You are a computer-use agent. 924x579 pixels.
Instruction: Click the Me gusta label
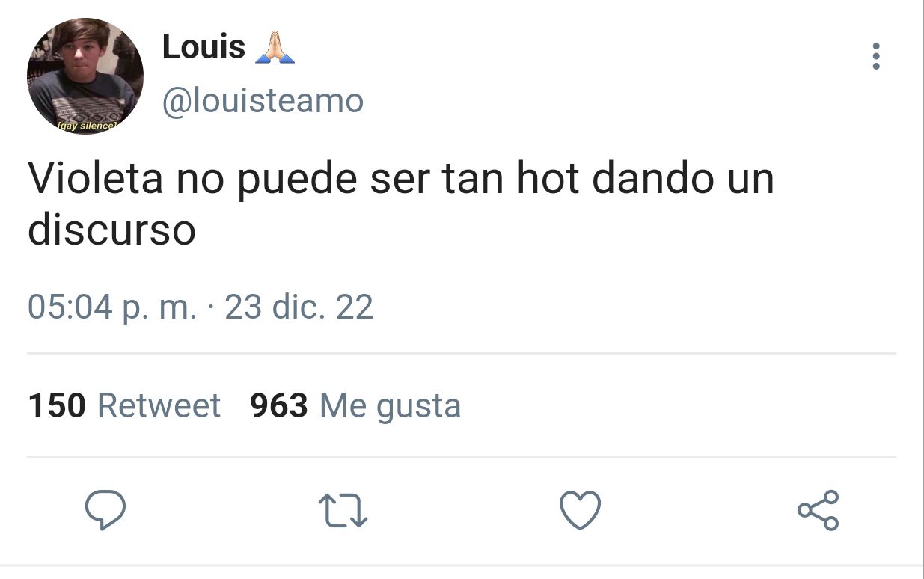coord(391,407)
